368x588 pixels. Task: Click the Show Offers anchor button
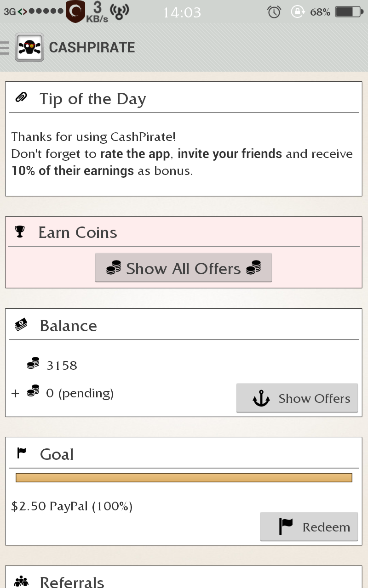tap(297, 398)
